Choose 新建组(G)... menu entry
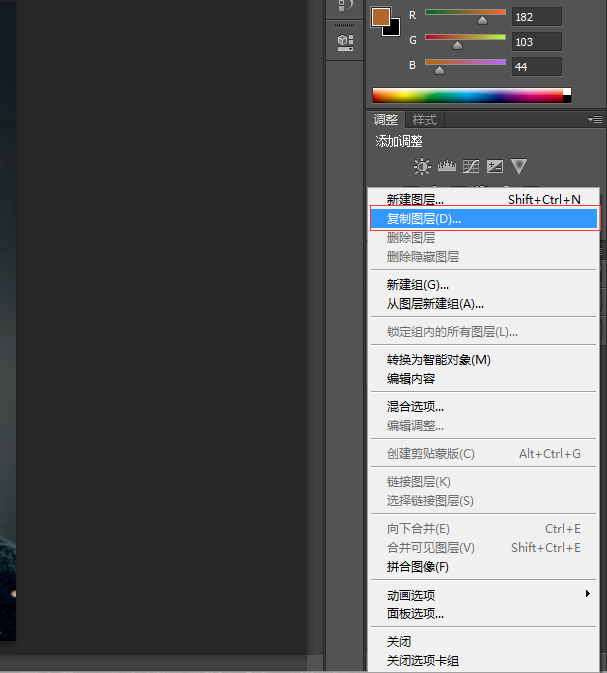This screenshot has width=607, height=673. tap(483, 285)
